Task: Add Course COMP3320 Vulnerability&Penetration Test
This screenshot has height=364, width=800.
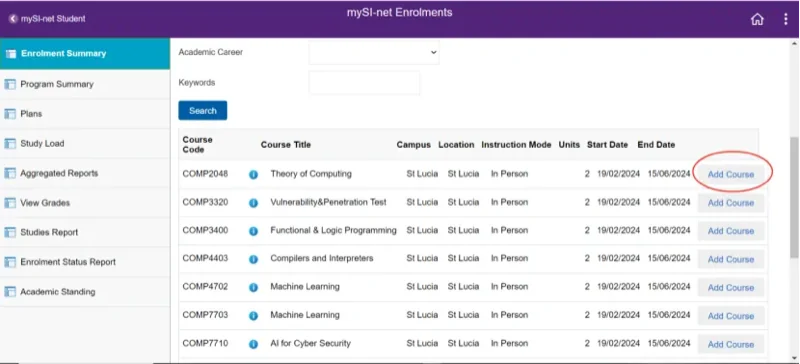Action: tap(731, 203)
